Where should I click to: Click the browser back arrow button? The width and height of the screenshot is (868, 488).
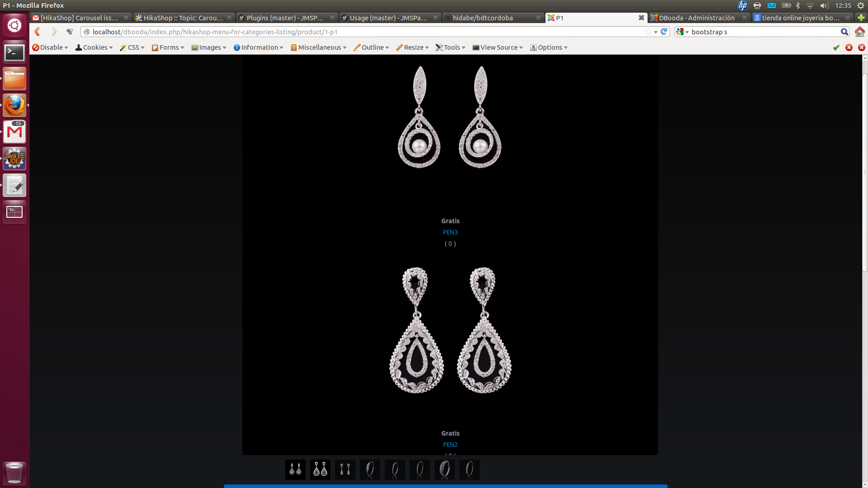(38, 32)
